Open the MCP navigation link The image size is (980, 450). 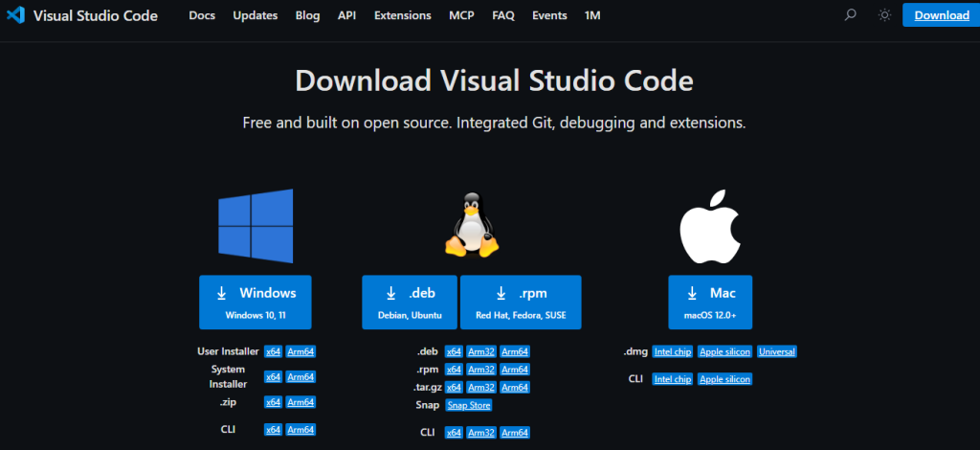461,15
